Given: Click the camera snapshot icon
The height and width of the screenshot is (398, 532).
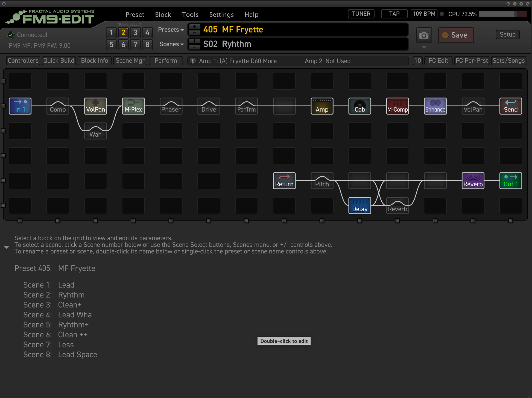Looking at the screenshot, I should (424, 35).
